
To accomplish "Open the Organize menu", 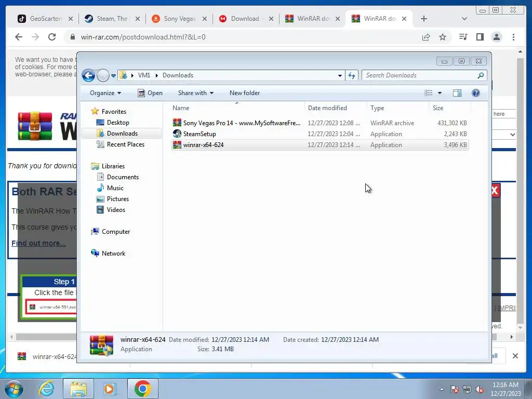I will pos(105,93).
